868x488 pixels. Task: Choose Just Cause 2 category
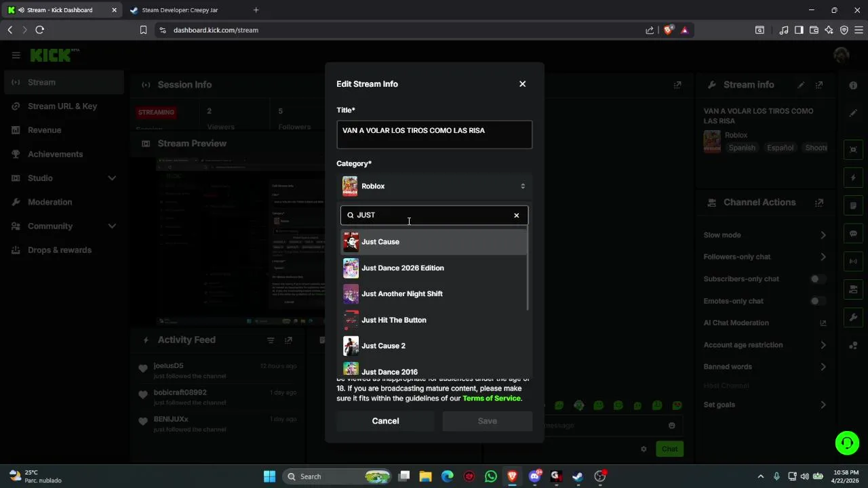[x=434, y=346]
